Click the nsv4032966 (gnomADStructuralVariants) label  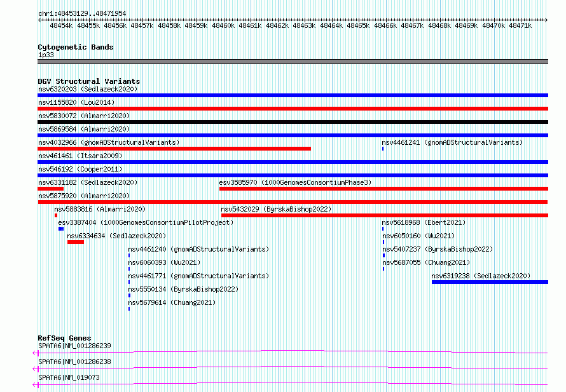click(109, 142)
